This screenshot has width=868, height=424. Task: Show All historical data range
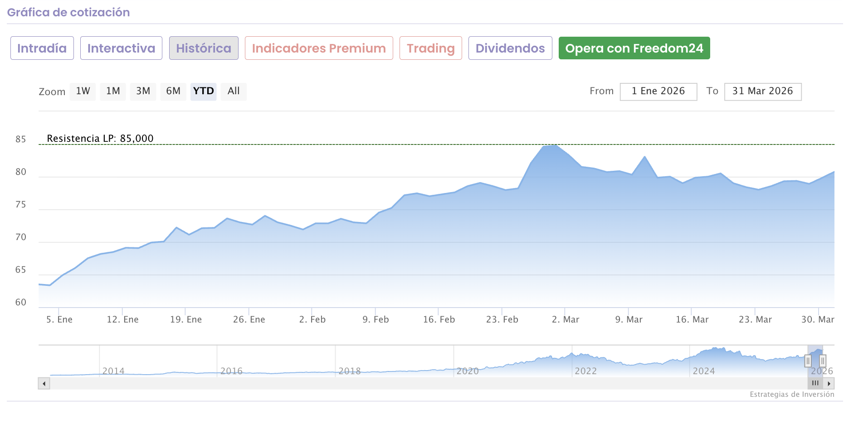pyautogui.click(x=234, y=91)
